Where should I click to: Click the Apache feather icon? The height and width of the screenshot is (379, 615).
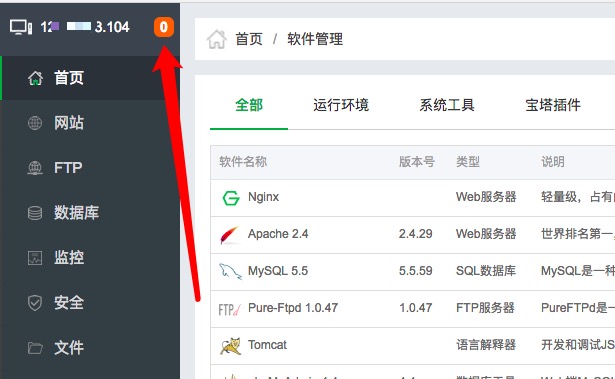click(x=230, y=235)
